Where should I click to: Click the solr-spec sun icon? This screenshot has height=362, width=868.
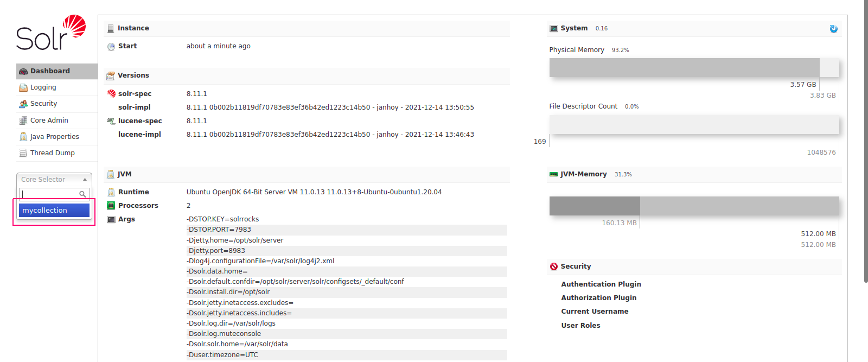coord(111,94)
